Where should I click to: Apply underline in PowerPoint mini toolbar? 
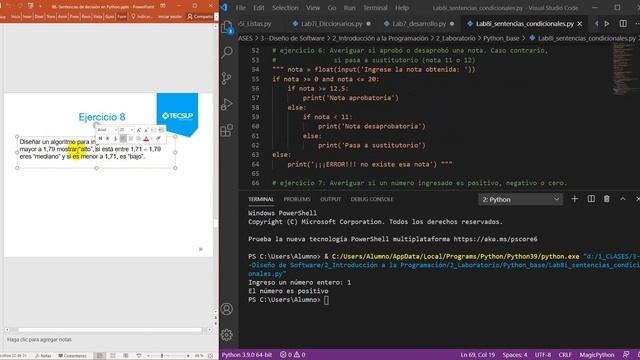tap(115, 139)
